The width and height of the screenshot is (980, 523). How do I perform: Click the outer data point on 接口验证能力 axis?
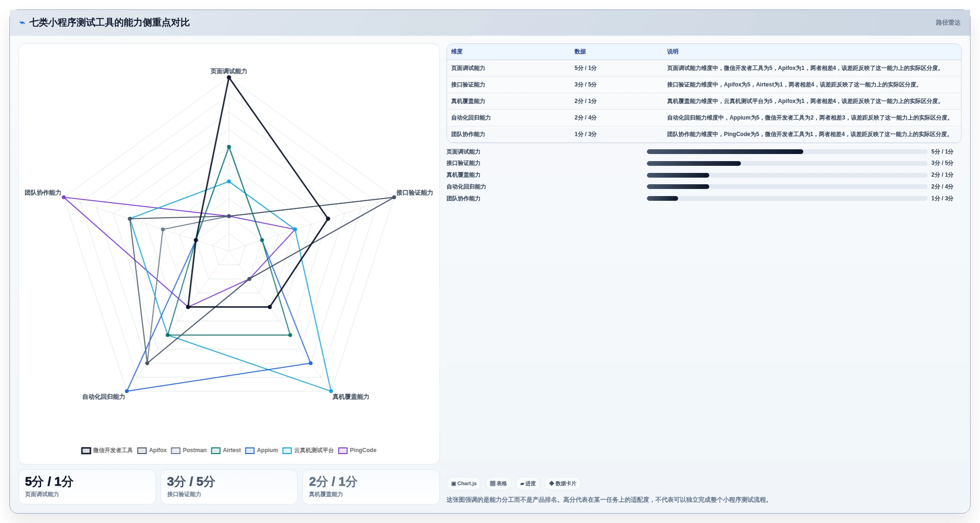tap(394, 197)
